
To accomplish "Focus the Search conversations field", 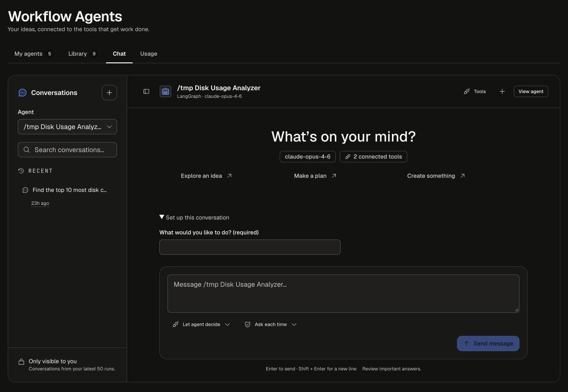I will [67, 150].
